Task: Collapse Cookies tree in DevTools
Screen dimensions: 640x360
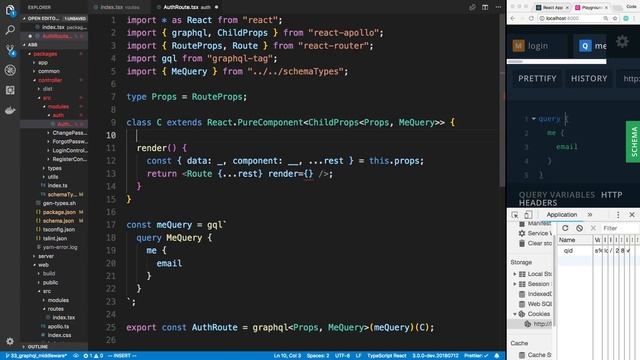Action: pos(515,314)
